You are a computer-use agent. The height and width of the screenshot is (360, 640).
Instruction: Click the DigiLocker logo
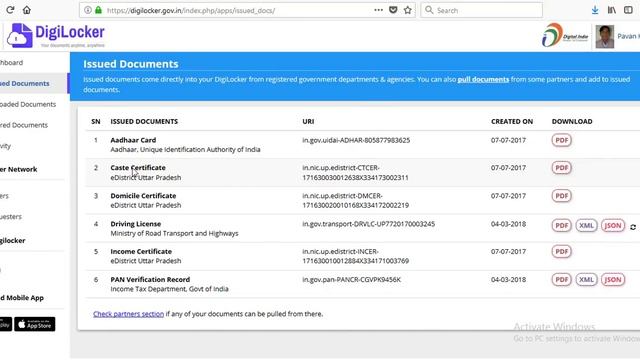(56, 36)
